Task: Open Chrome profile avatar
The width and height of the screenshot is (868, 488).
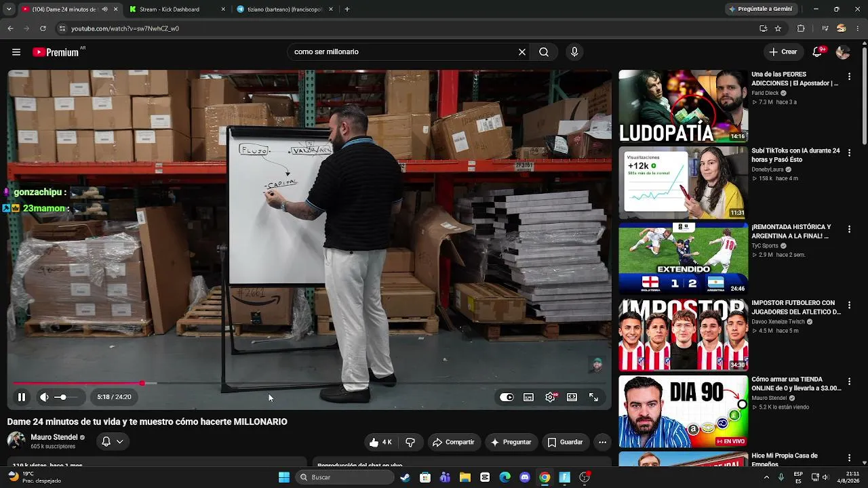Action: click(x=842, y=28)
